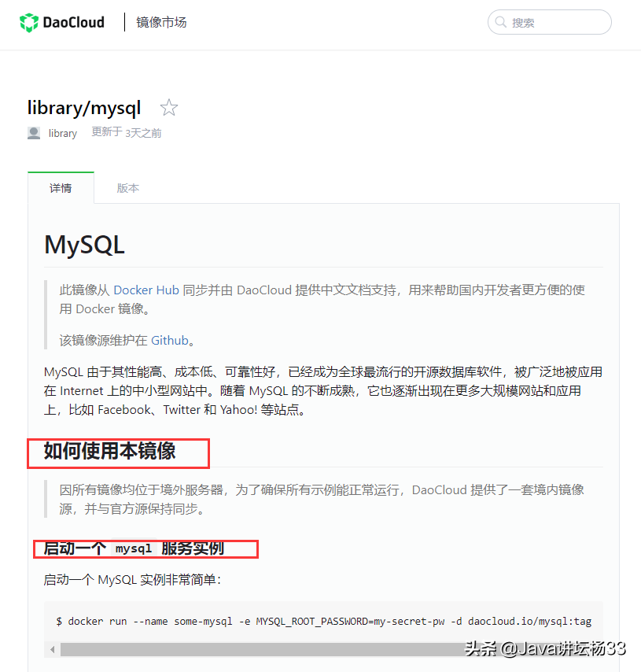Open the 镜像市场 section
The width and height of the screenshot is (641, 672).
click(x=161, y=22)
